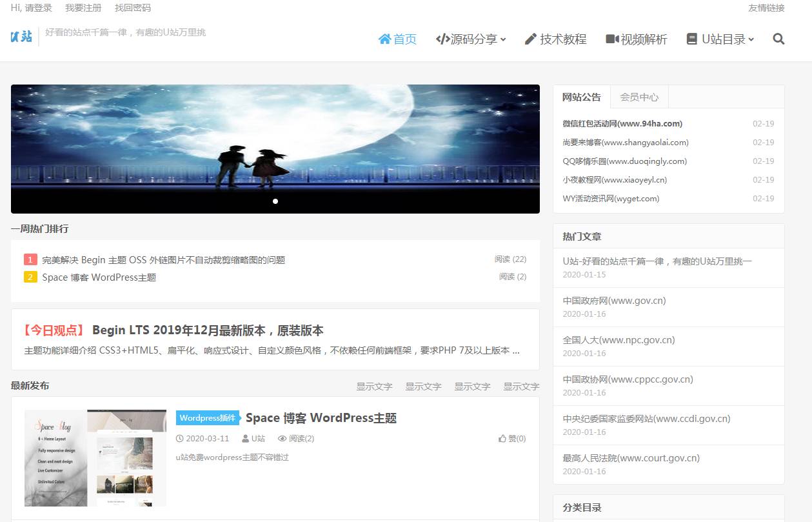Click the slider pagination dot
812x522 pixels.
coord(275,201)
